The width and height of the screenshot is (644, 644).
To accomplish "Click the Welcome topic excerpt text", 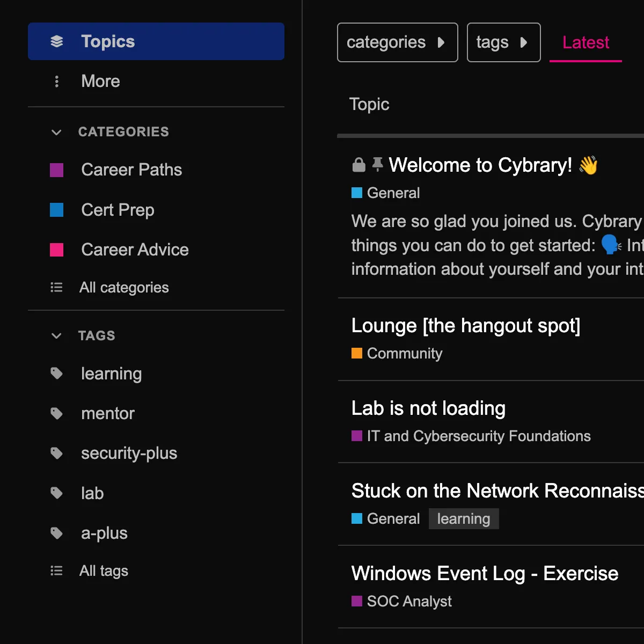I will point(497,245).
